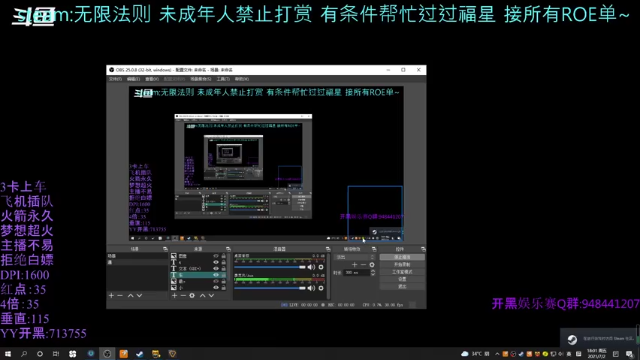Mute the desktop audio speaker icon
The image size is (640, 360).
tap(311, 267)
